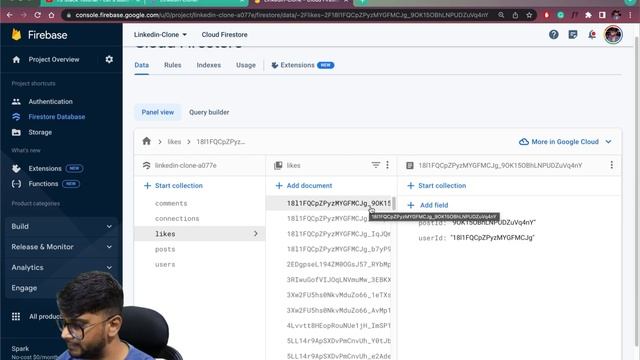Open Firestore Database sidebar link
The width and height of the screenshot is (640, 360).
[x=57, y=117]
